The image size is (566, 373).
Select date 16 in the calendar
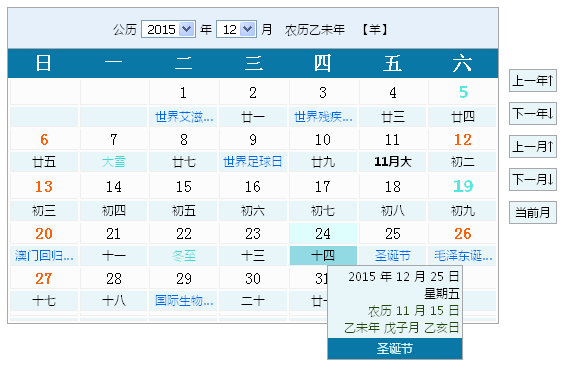click(253, 187)
